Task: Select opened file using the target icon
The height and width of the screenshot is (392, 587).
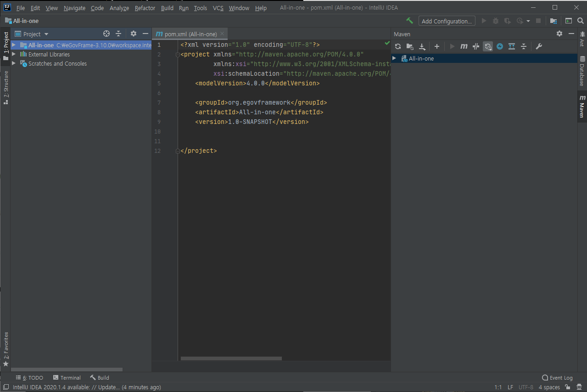Action: point(106,34)
